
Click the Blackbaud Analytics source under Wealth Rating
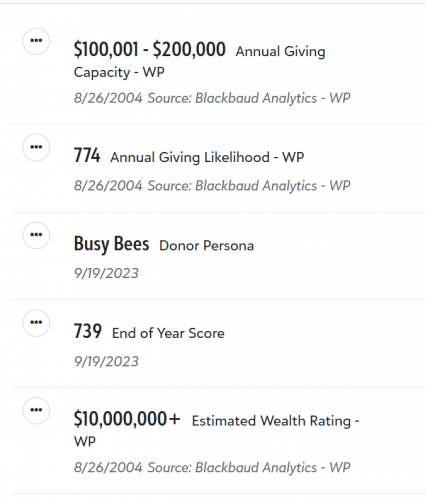coord(249,468)
